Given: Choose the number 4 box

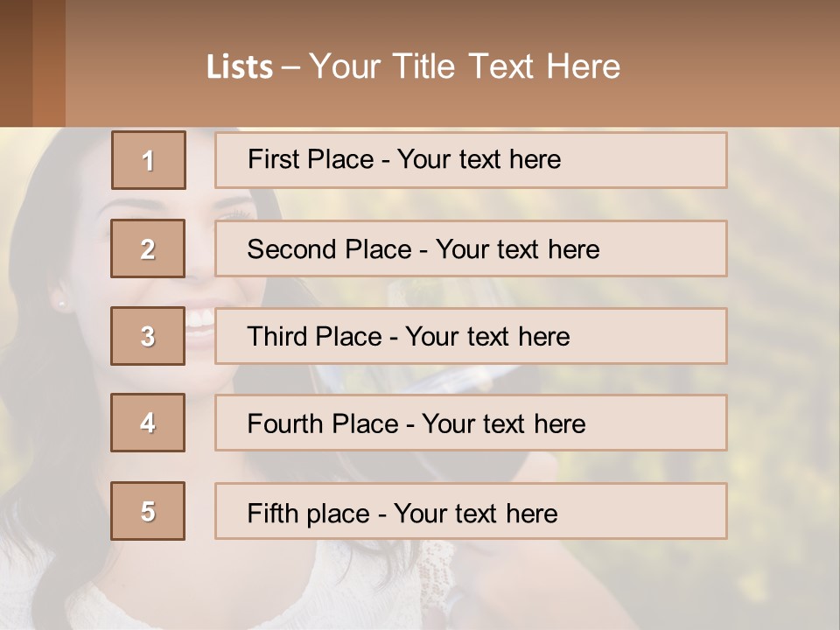Looking at the screenshot, I should click(x=148, y=423).
